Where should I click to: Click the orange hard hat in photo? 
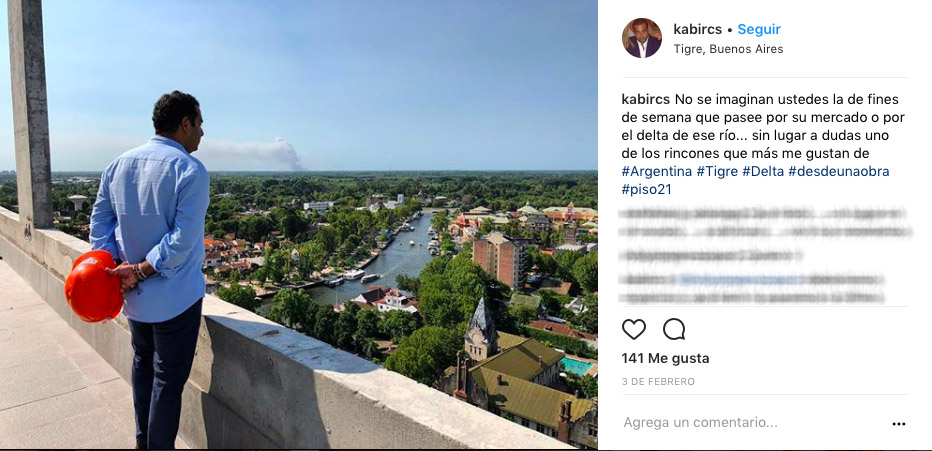(93, 286)
